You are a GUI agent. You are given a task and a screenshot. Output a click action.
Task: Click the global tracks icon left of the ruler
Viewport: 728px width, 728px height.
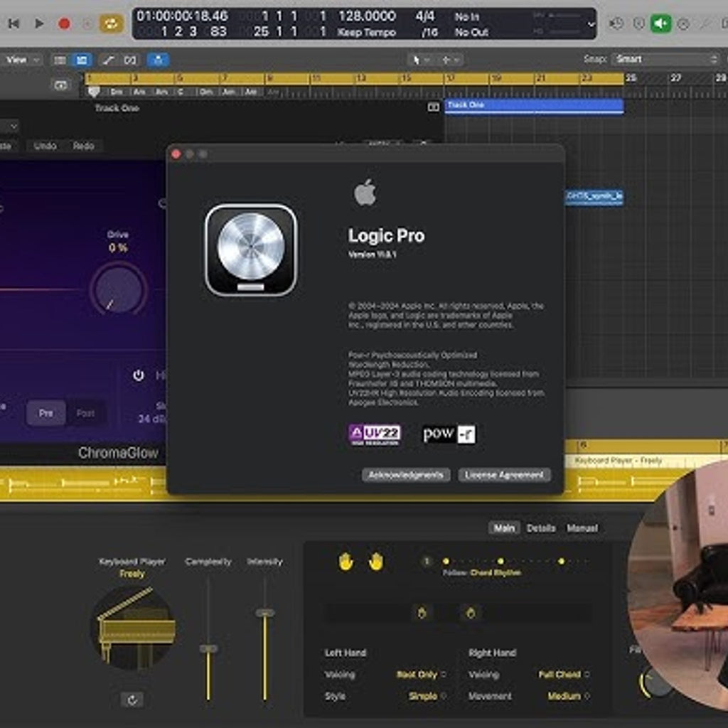coord(61,85)
